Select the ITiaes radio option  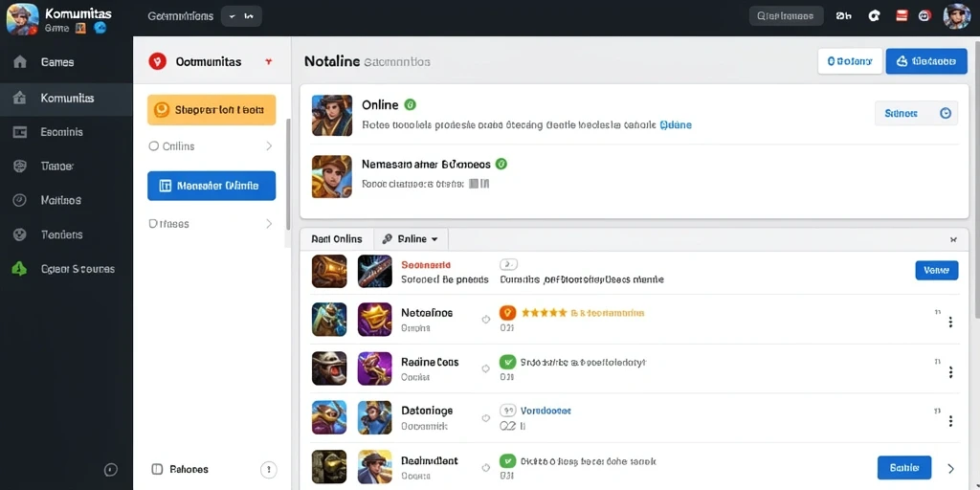pyautogui.click(x=152, y=223)
